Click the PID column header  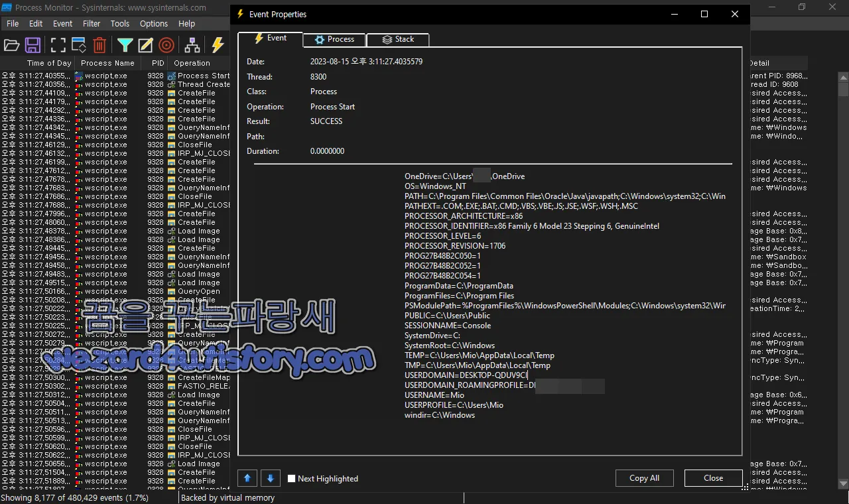click(x=154, y=63)
